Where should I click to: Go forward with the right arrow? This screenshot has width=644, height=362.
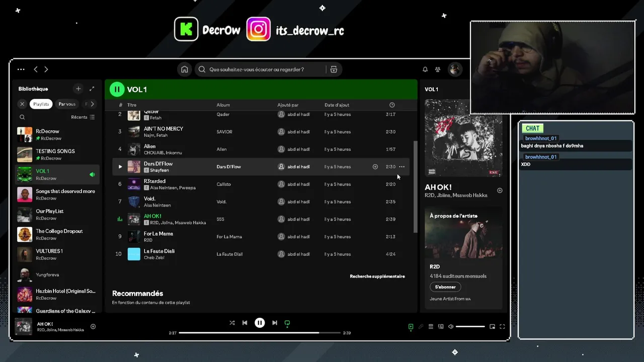coord(46,69)
